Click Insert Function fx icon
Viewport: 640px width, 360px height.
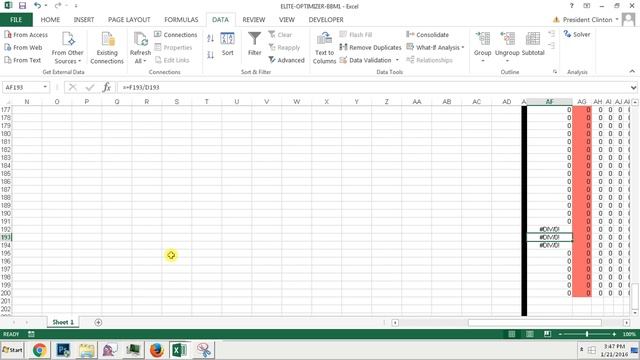click(x=107, y=87)
